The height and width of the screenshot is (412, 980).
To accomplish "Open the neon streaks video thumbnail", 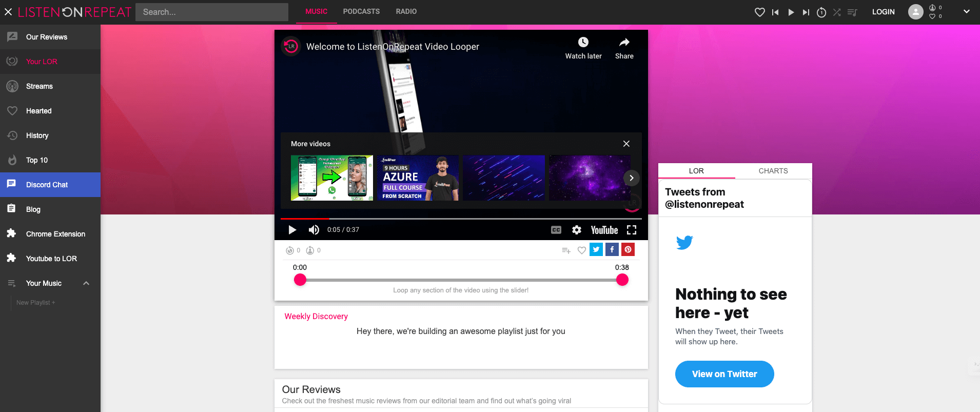I will coord(504,178).
